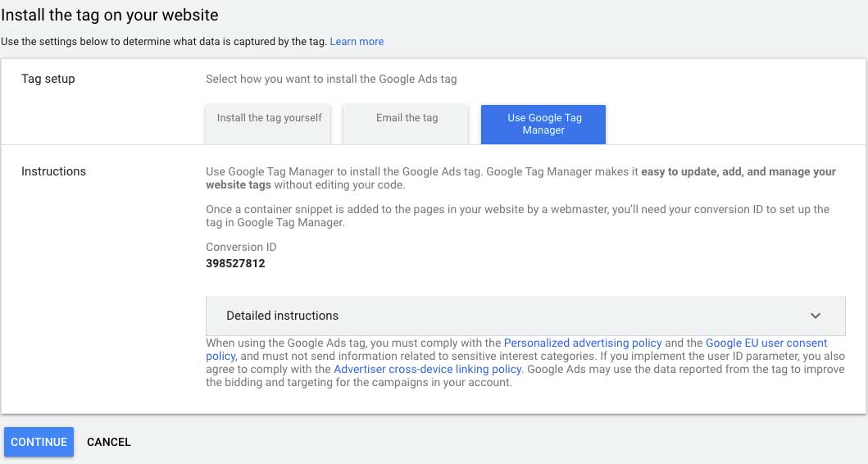The height and width of the screenshot is (464, 868).
Task: Click the Instructions section label
Action: pyautogui.click(x=54, y=171)
